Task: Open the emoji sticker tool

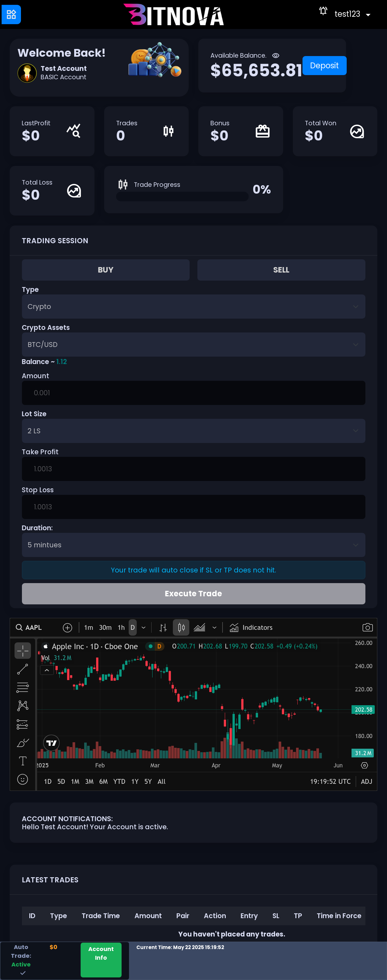Action: (23, 779)
